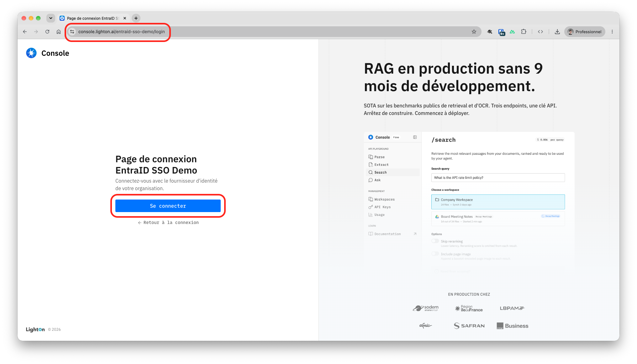Click the Company Workspace card in the preview
Screen dimensions: 637x364
coord(498,202)
